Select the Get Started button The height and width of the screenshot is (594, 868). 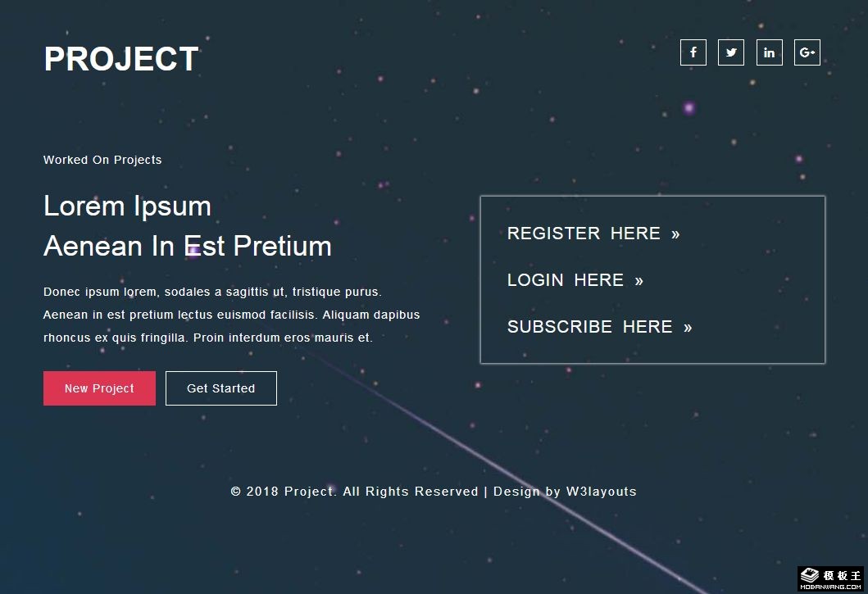220,388
